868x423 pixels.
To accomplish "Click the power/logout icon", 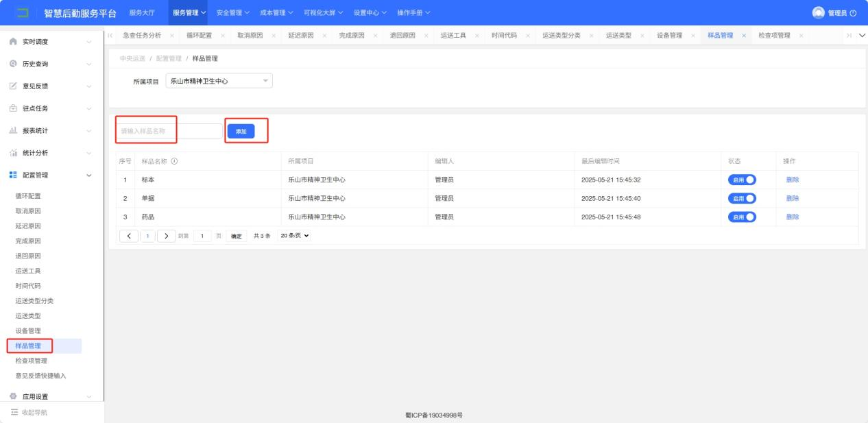I will pos(853,13).
